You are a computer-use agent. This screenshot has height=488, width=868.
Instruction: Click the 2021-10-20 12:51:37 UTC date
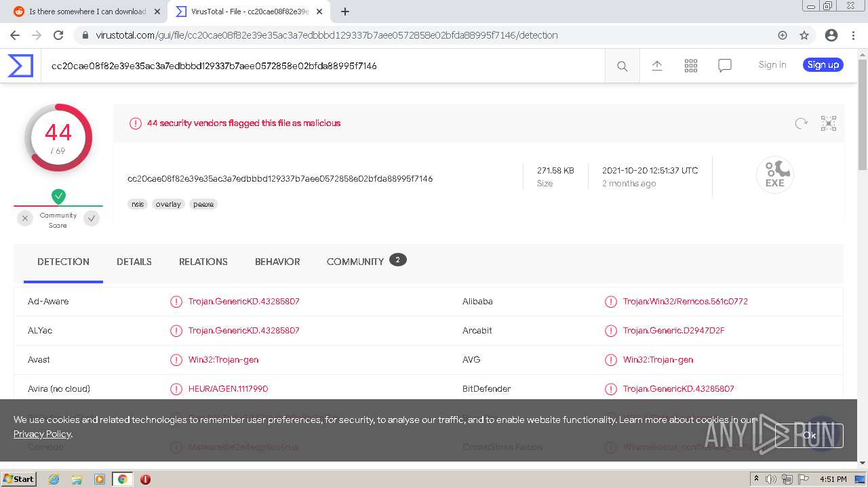coord(650,171)
